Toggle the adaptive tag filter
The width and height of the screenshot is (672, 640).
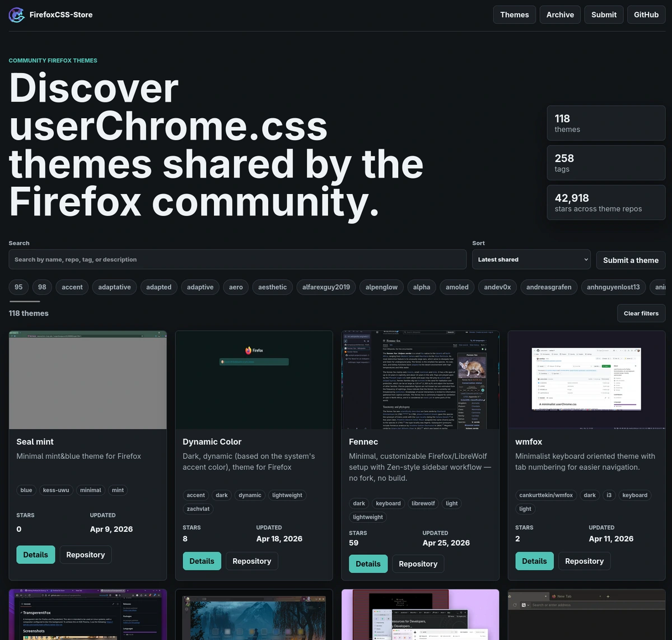point(200,287)
